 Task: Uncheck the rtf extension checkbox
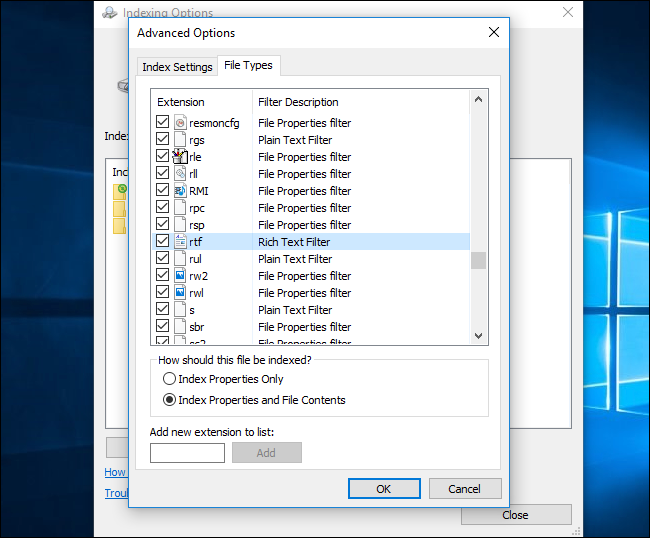tap(162, 241)
